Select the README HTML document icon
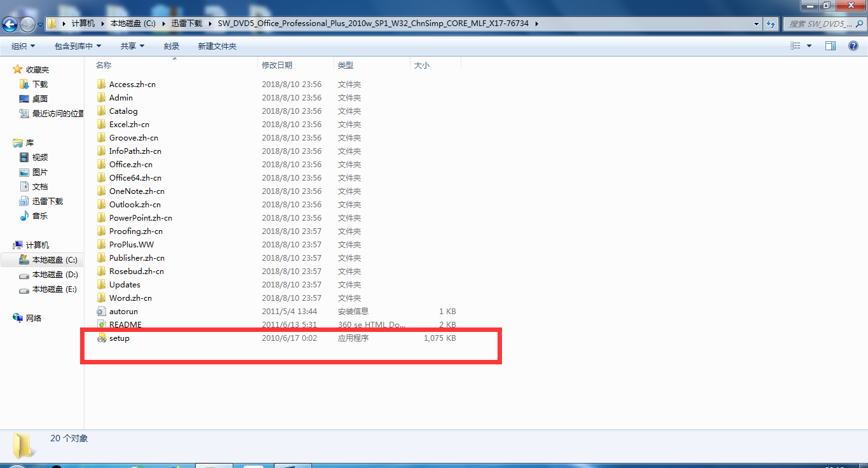868x468 pixels. (101, 325)
